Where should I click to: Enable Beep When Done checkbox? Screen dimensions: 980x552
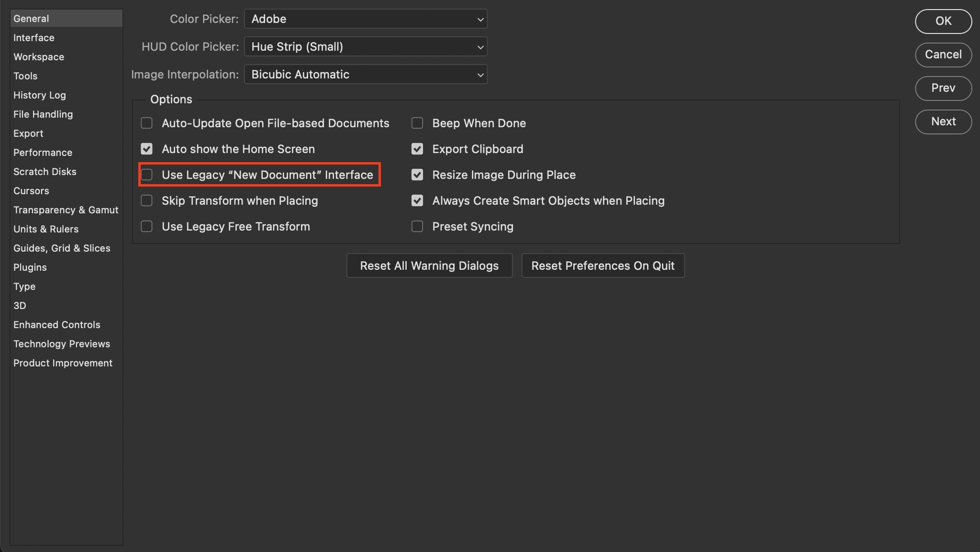click(x=417, y=123)
